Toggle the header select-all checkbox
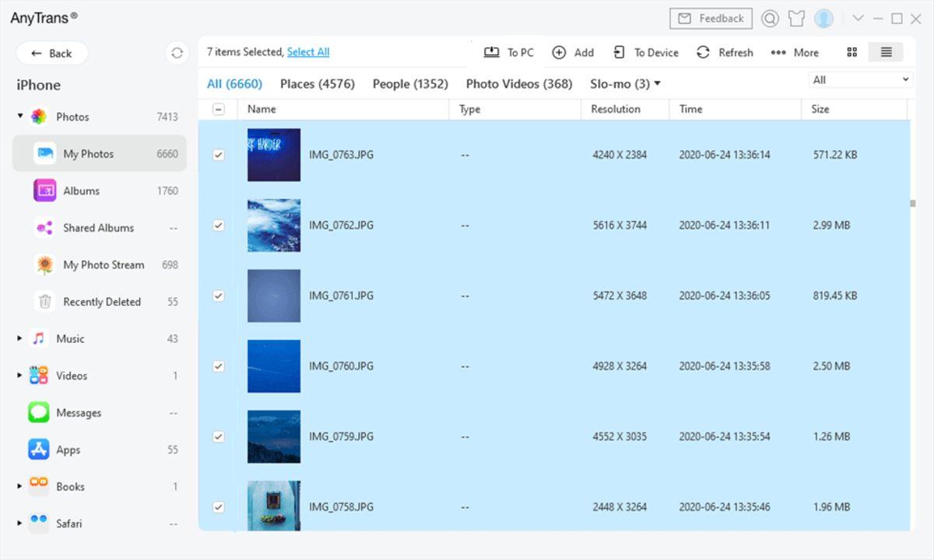This screenshot has height=560, width=934. coord(219,110)
